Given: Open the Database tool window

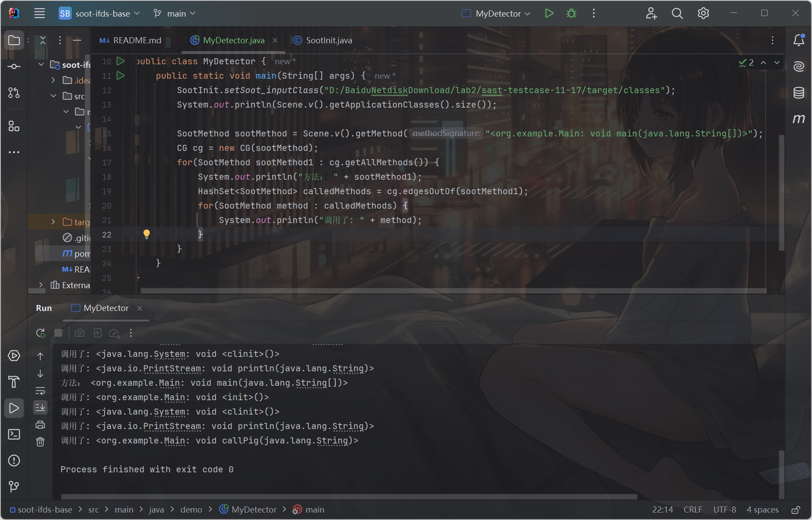Looking at the screenshot, I should click(798, 93).
